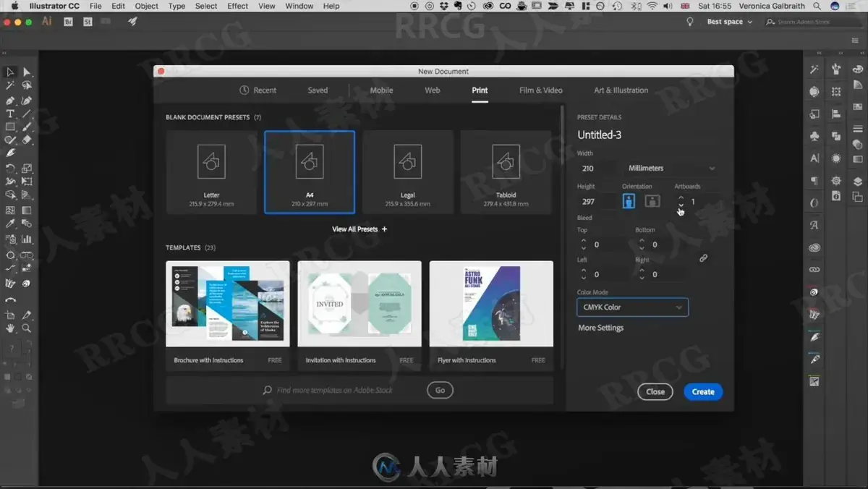Open the Character panel icon
The height and width of the screenshot is (489, 868).
(x=814, y=158)
